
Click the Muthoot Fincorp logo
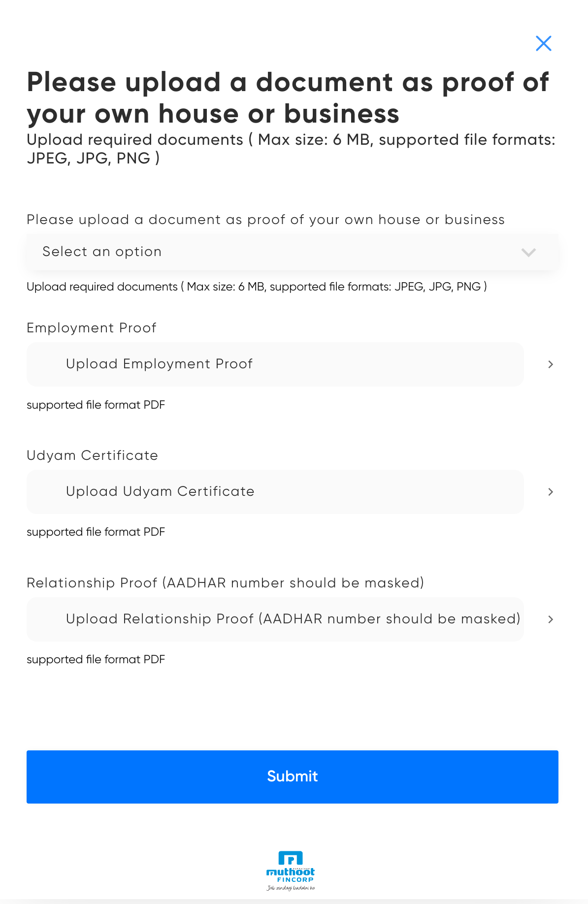(292, 870)
